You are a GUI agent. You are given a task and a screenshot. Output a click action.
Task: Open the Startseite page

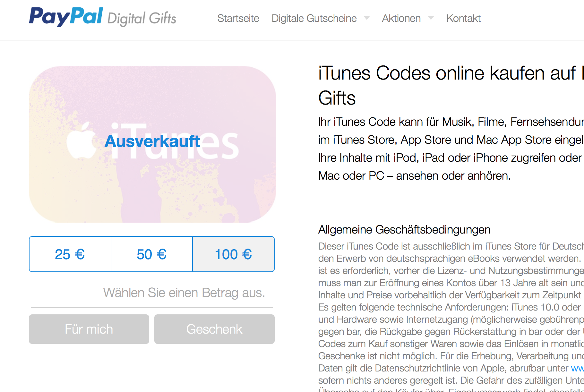[238, 18]
